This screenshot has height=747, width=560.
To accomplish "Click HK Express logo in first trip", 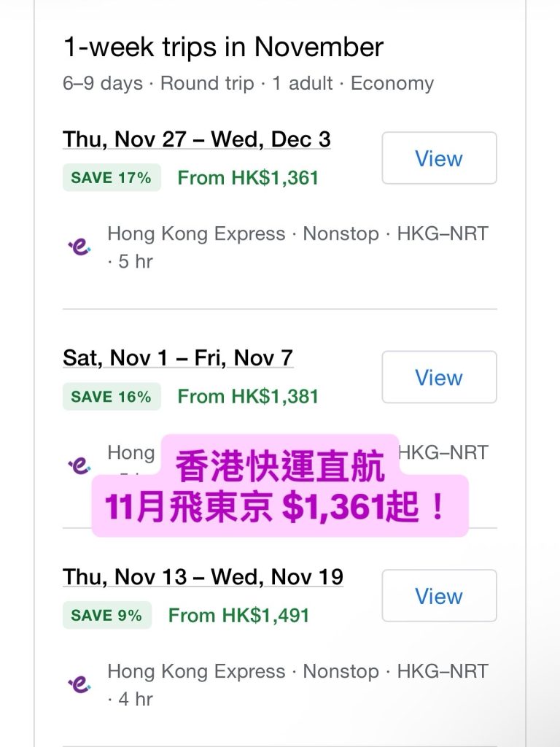I will pos(79,247).
